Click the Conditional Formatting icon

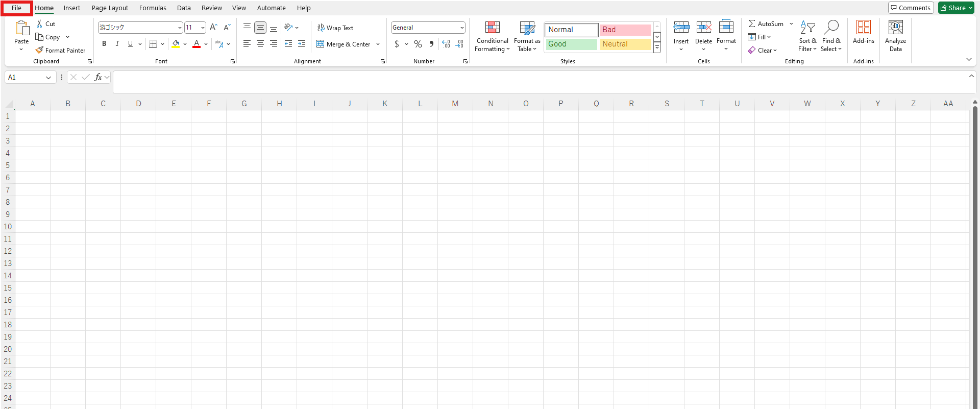click(x=492, y=28)
